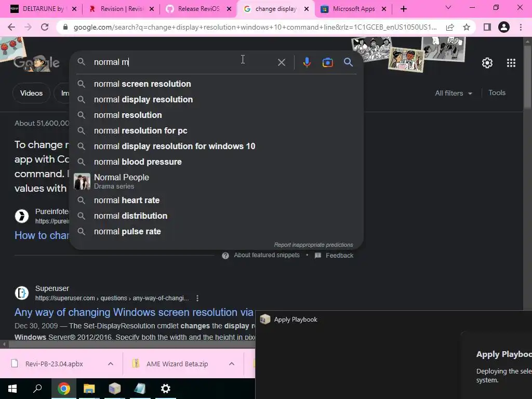Search by image with the camera icon

pos(327,62)
